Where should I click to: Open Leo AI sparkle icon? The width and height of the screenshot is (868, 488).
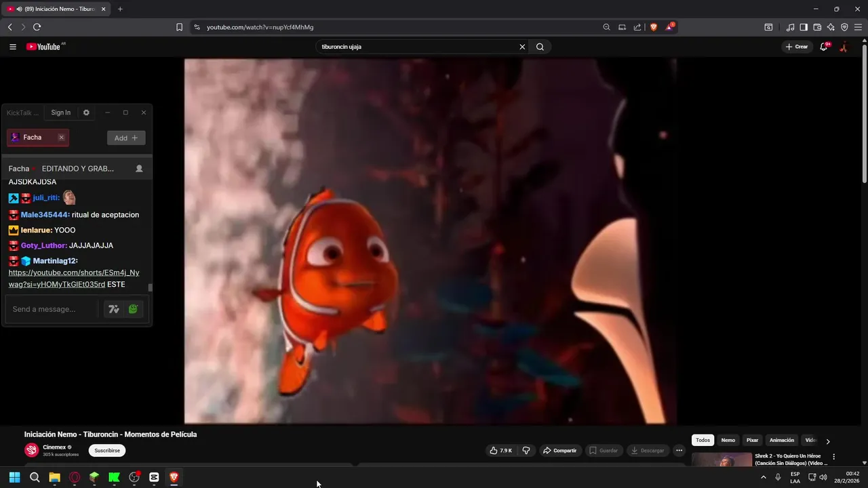tap(831, 27)
